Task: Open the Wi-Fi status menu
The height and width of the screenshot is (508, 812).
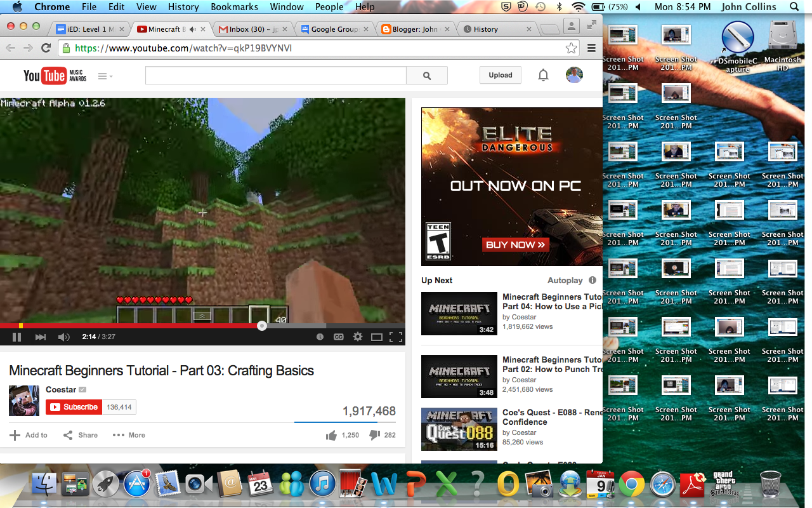Action: 578,7
